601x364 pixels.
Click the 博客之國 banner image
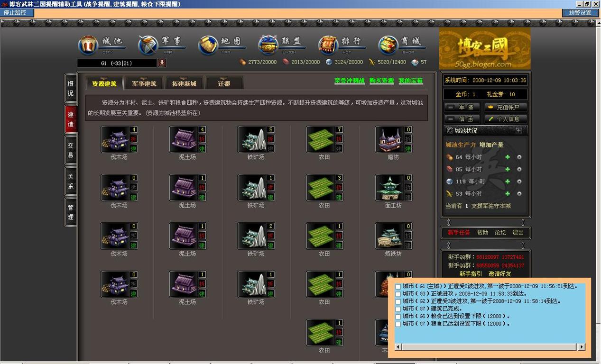pyautogui.click(x=485, y=48)
